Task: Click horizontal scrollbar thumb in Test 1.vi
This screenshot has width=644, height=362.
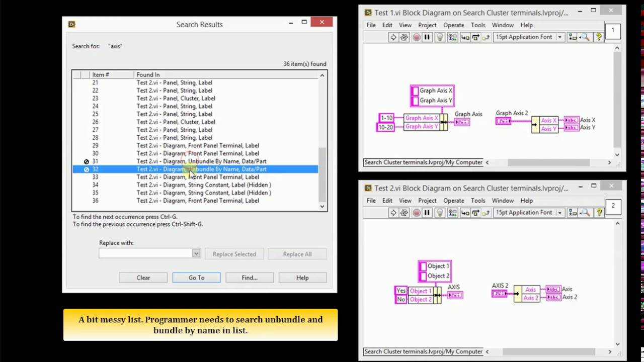Action: (x=548, y=162)
